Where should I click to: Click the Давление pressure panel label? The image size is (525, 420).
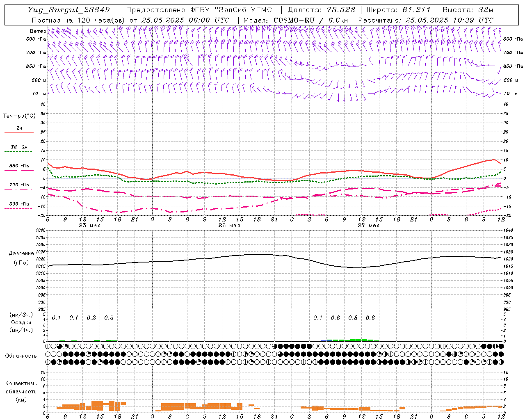[21, 253]
